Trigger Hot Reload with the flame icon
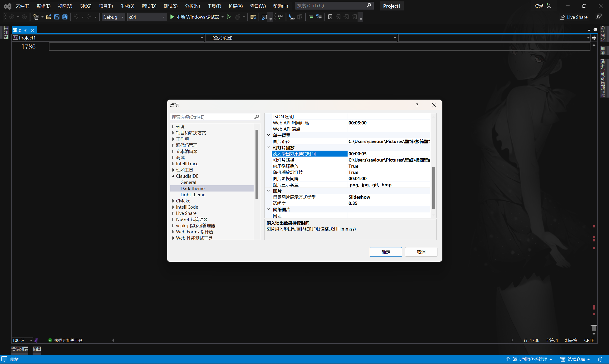Image resolution: width=609 pixels, height=364 pixels. tap(238, 17)
